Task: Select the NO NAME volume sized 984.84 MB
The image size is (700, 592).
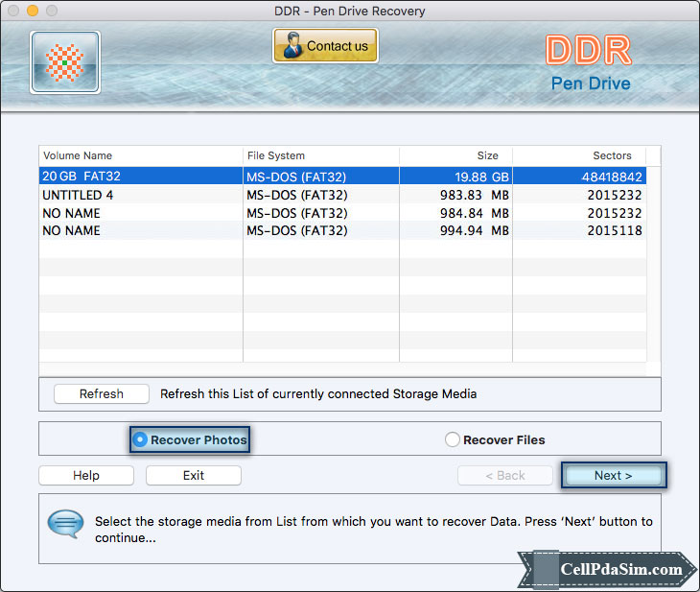Action: tap(342, 213)
